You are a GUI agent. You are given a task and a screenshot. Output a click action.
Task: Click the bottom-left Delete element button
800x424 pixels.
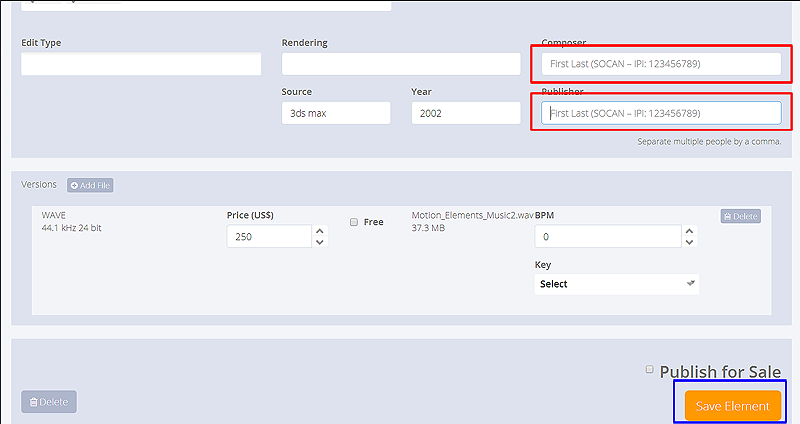point(49,402)
